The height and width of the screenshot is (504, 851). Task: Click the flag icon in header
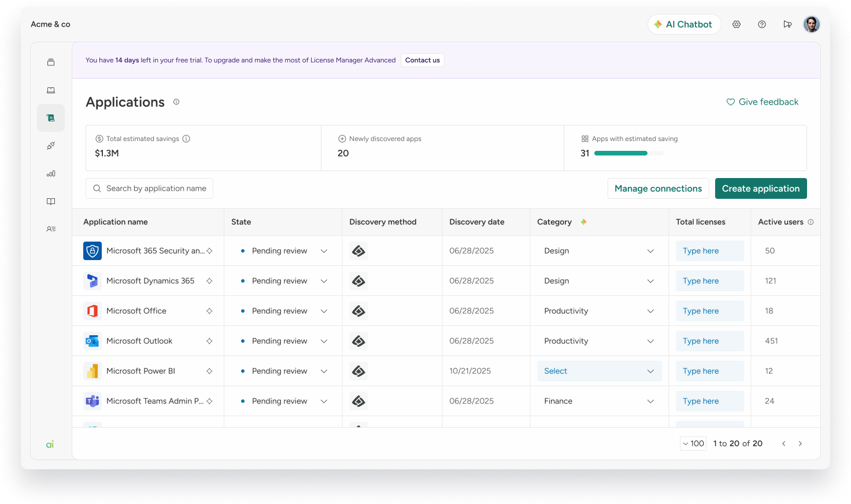pyautogui.click(x=787, y=24)
